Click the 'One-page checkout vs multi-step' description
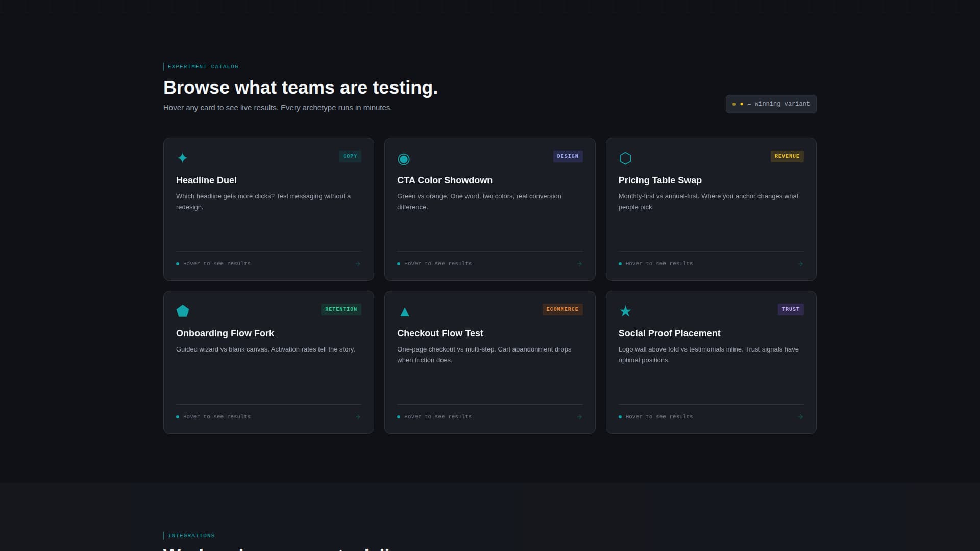This screenshot has width=980, height=551. [x=484, y=355]
